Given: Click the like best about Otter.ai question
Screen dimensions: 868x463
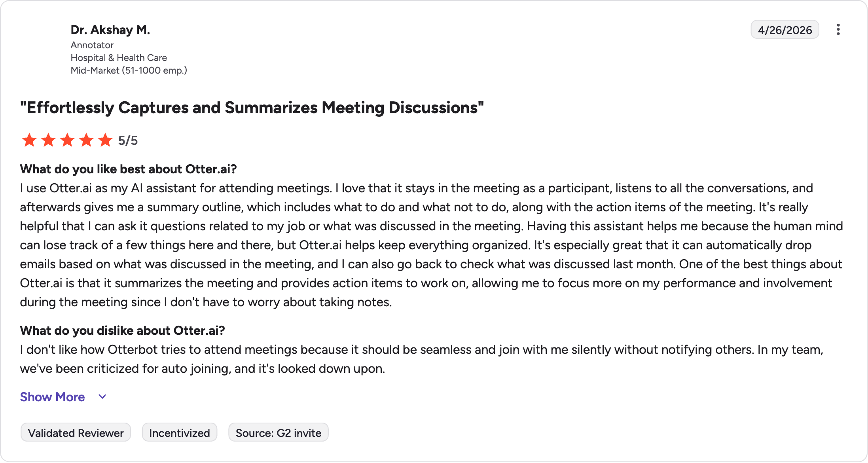Looking at the screenshot, I should (129, 169).
